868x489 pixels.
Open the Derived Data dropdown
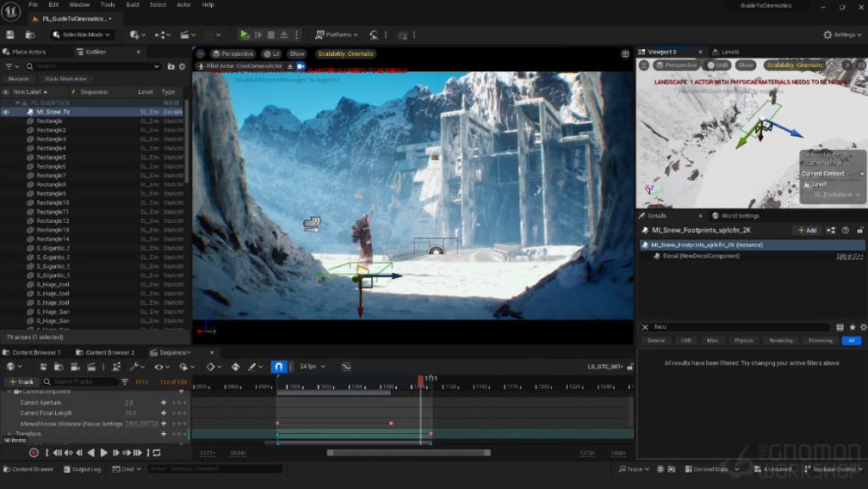pos(712,470)
